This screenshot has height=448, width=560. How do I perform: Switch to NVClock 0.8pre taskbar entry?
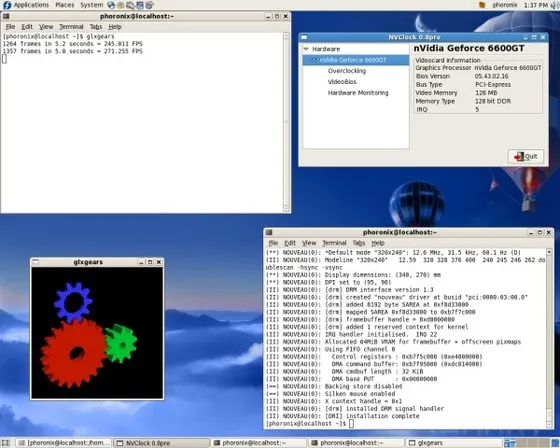click(161, 443)
